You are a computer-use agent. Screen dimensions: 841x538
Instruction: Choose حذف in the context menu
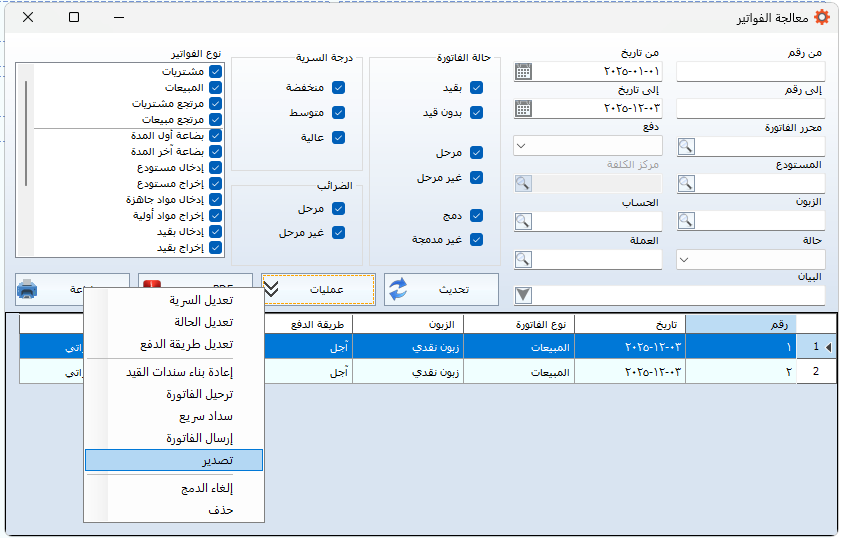tap(174, 509)
